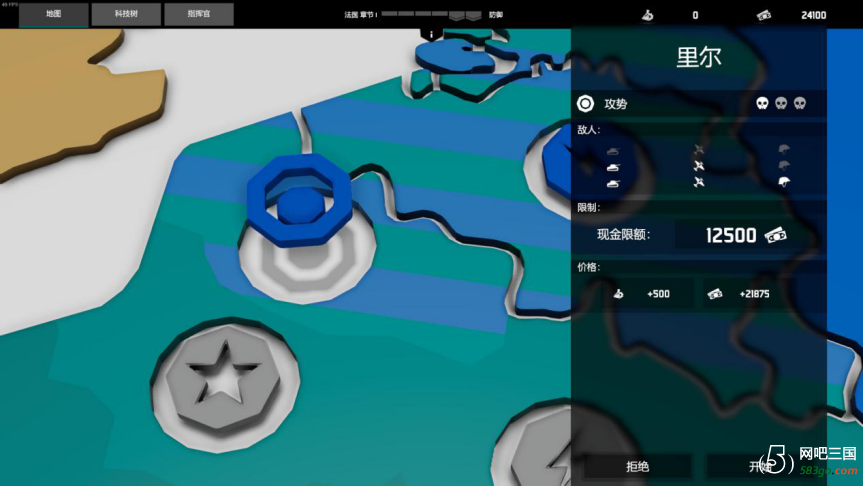Select the blue octagon mission marker on map
This screenshot has height=486, width=863.
(x=299, y=199)
